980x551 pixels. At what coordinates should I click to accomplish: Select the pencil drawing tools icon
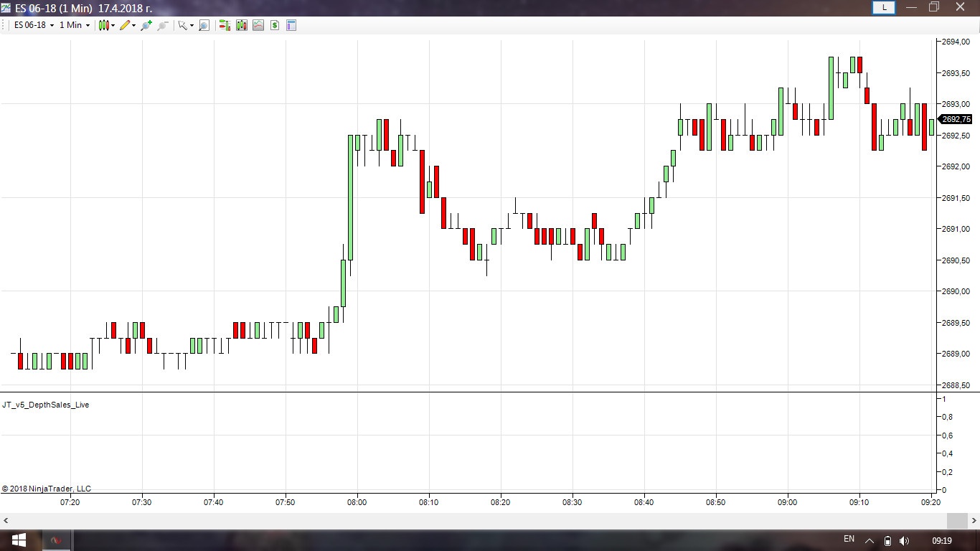coord(126,25)
